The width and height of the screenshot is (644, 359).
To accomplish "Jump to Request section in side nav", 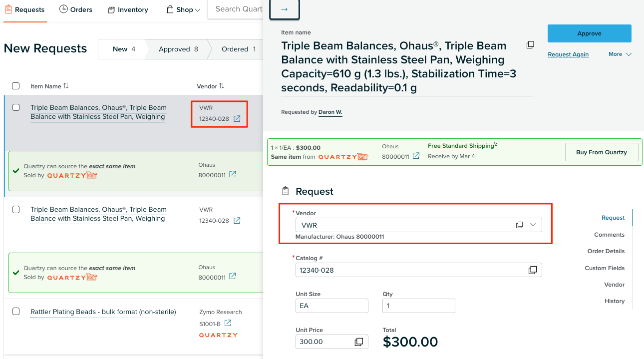I will [x=613, y=218].
